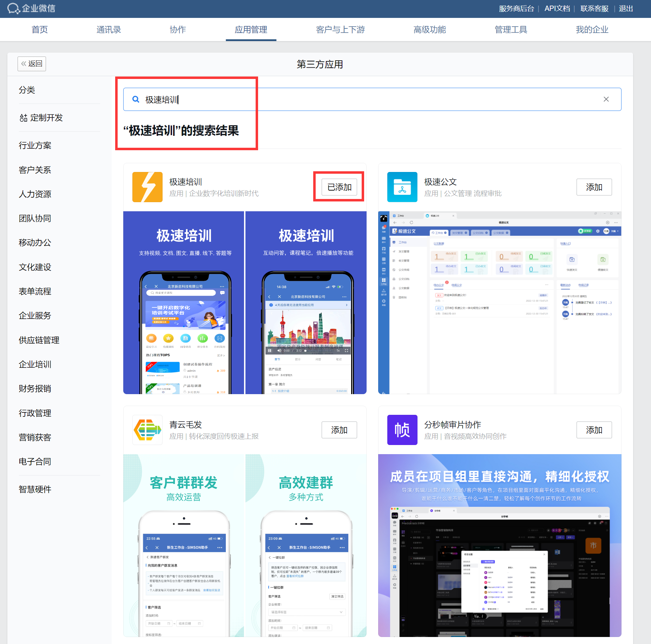This screenshot has height=644, width=651.
Task: Select the 人力资源 category
Action: click(35, 194)
